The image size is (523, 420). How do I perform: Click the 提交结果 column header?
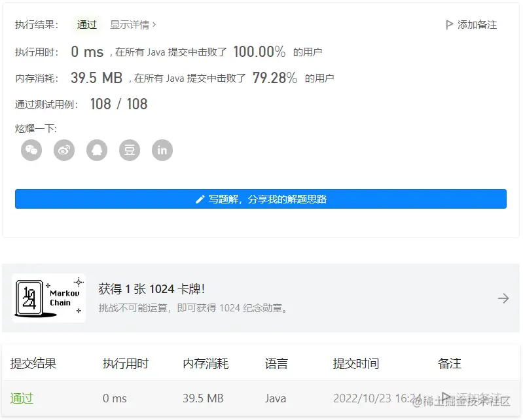tap(33, 363)
